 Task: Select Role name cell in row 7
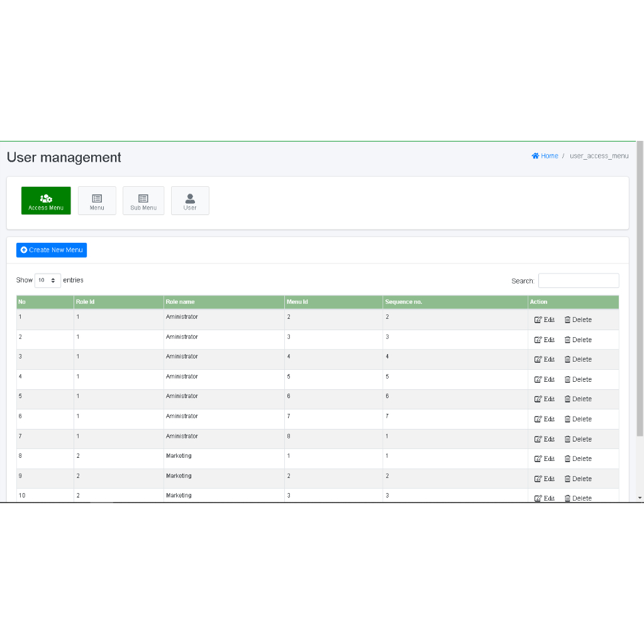coord(224,439)
